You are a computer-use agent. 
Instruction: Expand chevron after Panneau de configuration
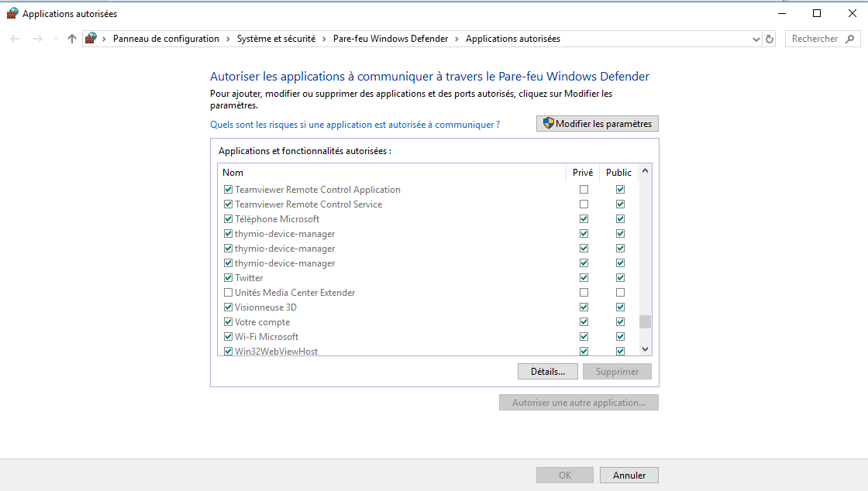pos(228,39)
